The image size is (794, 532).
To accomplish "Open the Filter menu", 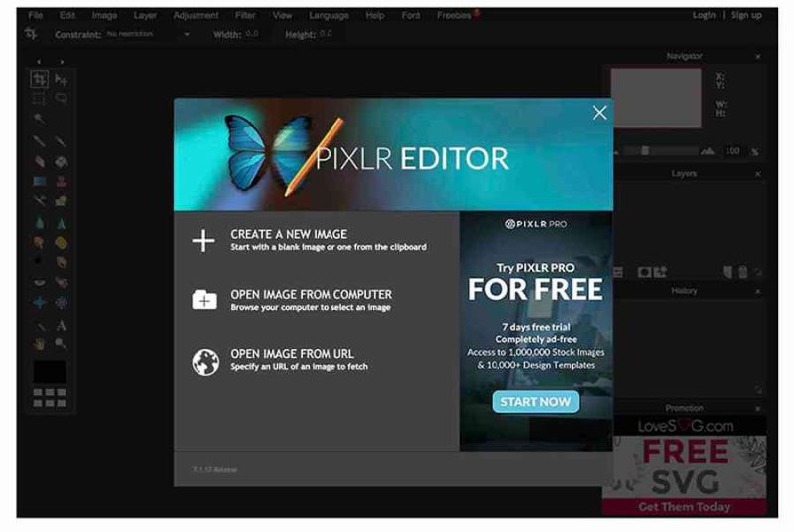I will point(245,15).
